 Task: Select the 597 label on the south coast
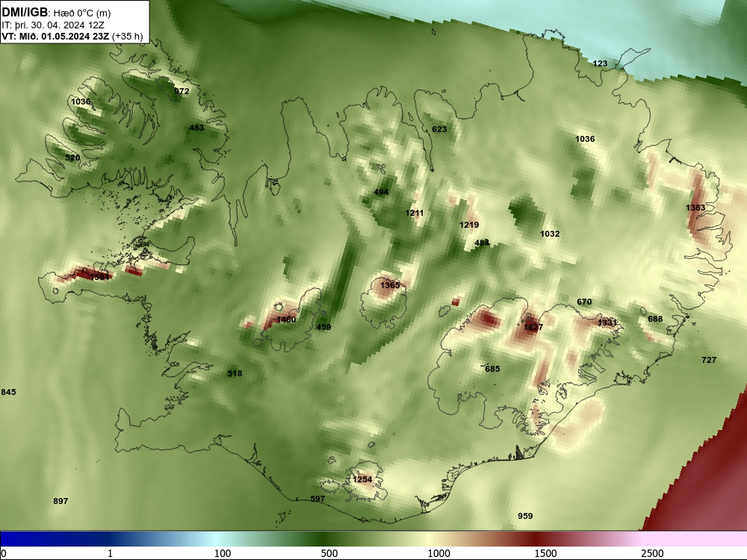[x=317, y=499]
